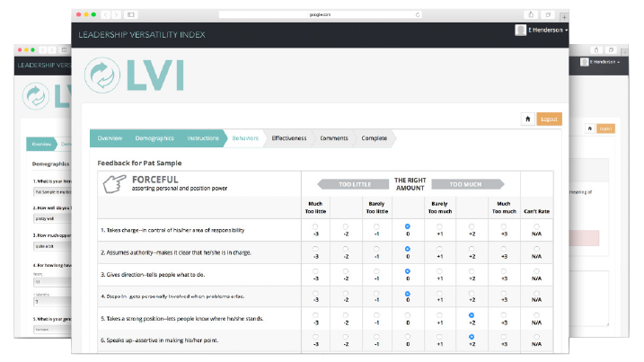644x362 pixels.
Task: Click the LVI logo in the left background window
Action: (x=36, y=96)
